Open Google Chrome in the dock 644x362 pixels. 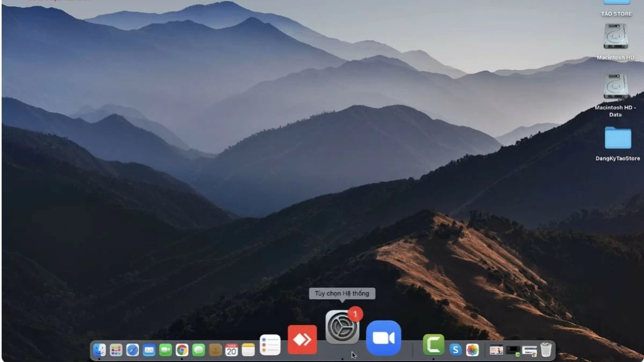pos(182,350)
